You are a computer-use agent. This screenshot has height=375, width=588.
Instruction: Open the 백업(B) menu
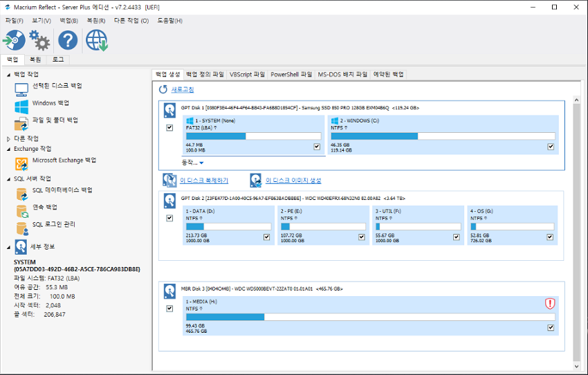coord(68,21)
